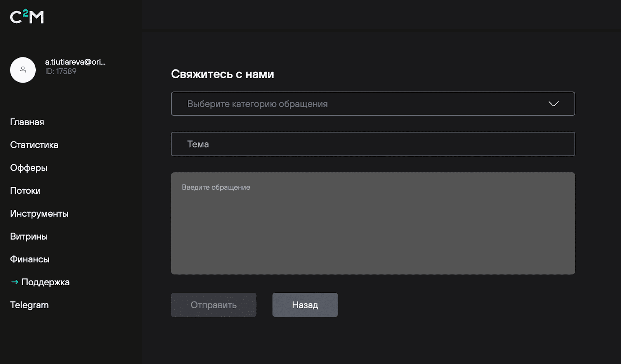Click the user avatar icon
This screenshot has height=364, width=621.
coord(22,70)
